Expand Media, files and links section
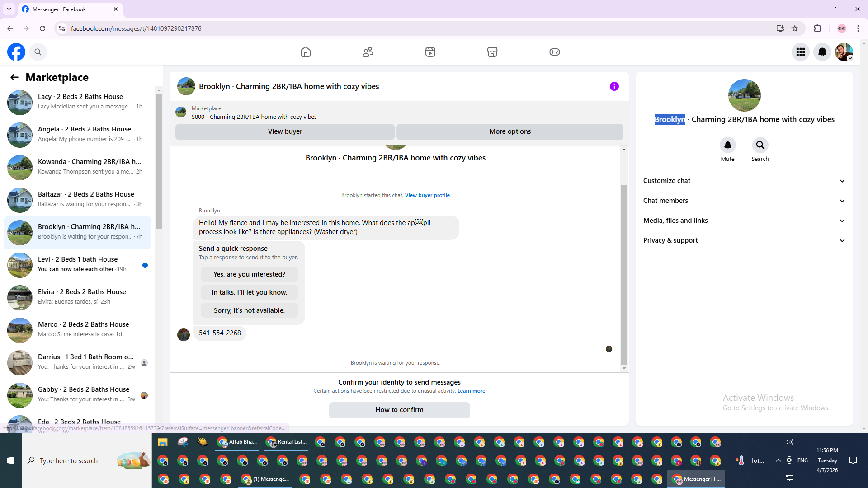 click(744, 221)
